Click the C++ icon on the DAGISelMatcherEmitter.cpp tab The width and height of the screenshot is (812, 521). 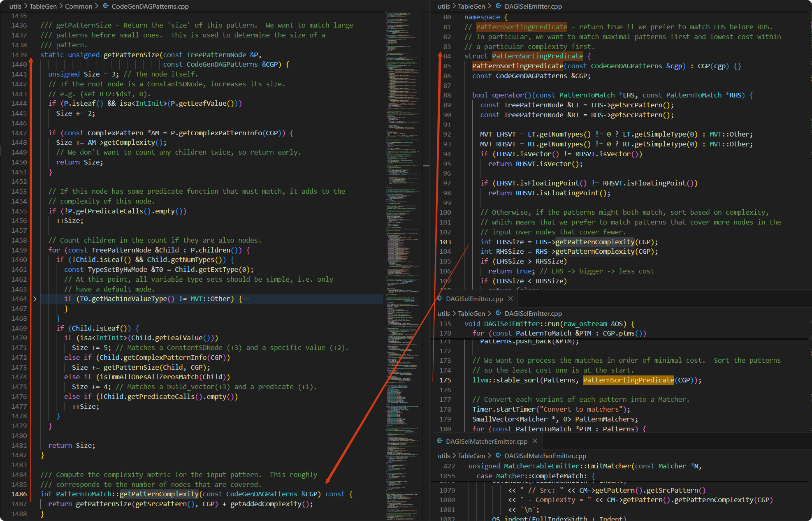441,441
